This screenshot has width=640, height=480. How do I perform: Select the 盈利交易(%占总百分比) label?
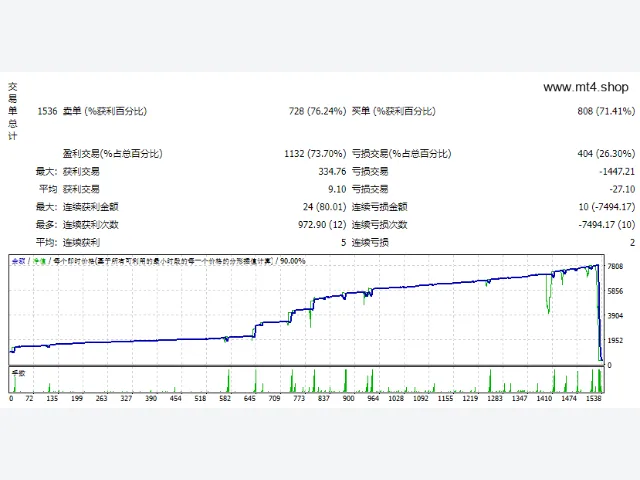[112, 153]
